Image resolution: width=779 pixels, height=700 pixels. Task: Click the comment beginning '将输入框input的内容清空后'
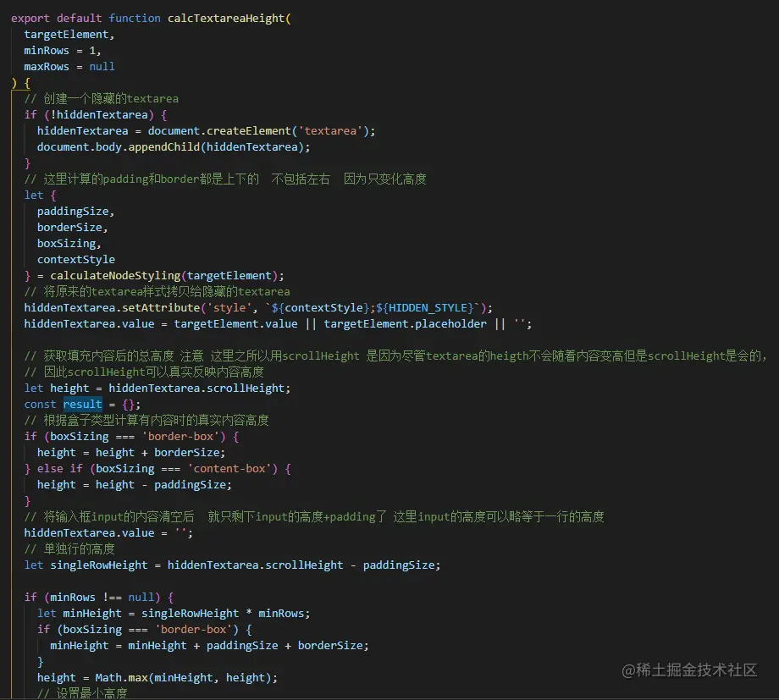314,516
